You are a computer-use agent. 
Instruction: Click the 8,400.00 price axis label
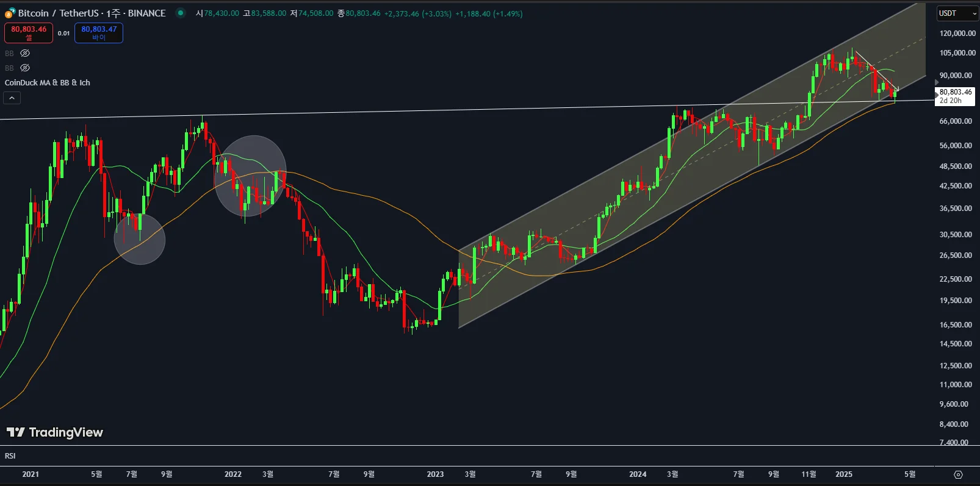pyautogui.click(x=954, y=424)
